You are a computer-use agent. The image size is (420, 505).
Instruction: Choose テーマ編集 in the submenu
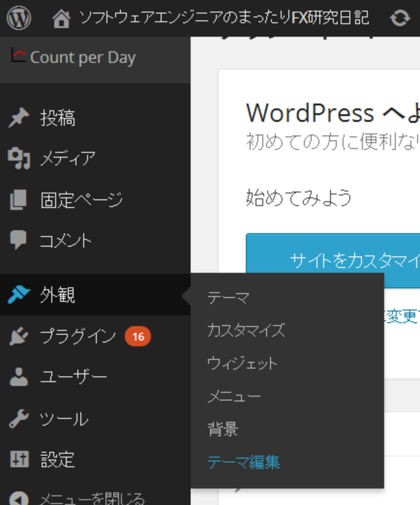point(244,462)
